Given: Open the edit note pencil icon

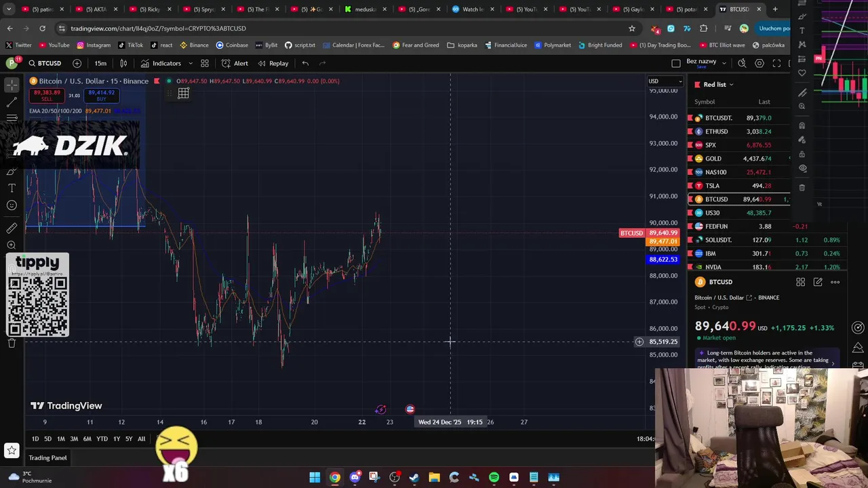Looking at the screenshot, I should click(818, 282).
